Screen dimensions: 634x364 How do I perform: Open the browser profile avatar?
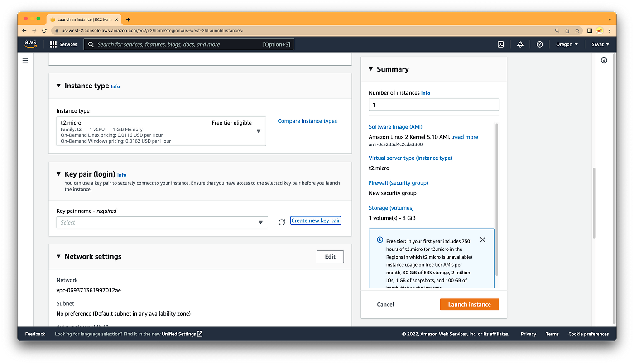click(600, 30)
